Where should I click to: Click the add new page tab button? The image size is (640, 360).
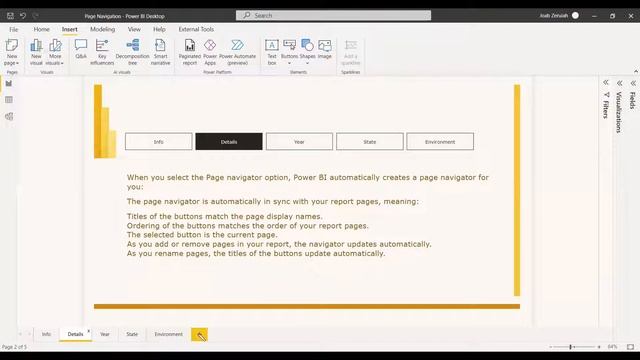pyautogui.click(x=199, y=335)
